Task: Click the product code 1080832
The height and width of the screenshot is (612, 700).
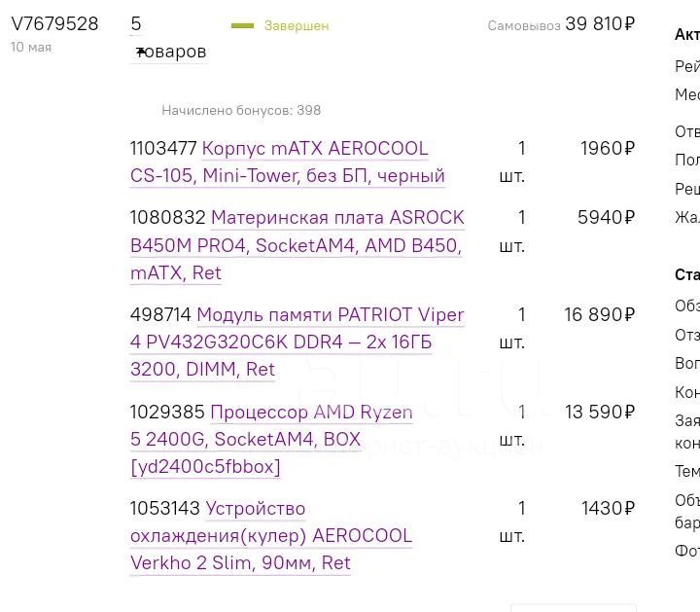Action: (168, 218)
